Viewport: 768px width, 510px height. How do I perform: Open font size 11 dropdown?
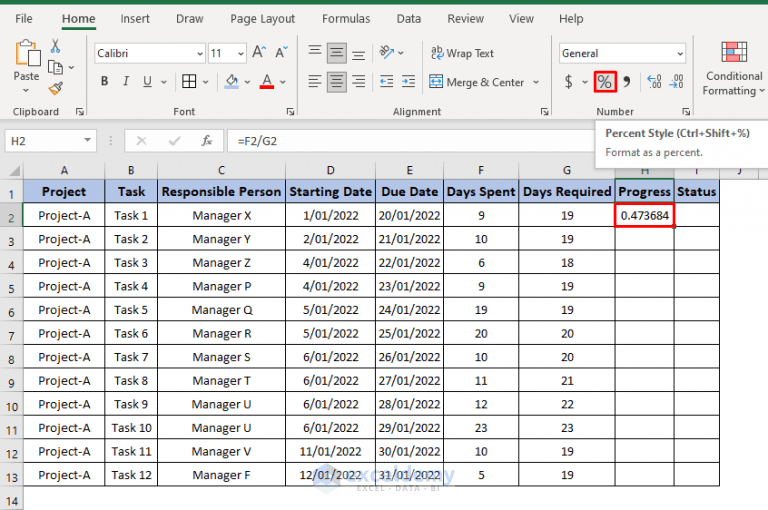coord(241,53)
